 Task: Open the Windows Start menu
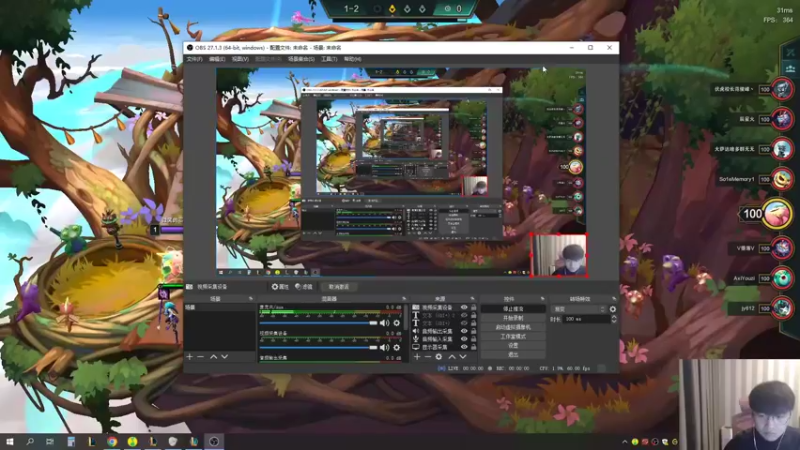pyautogui.click(x=9, y=441)
